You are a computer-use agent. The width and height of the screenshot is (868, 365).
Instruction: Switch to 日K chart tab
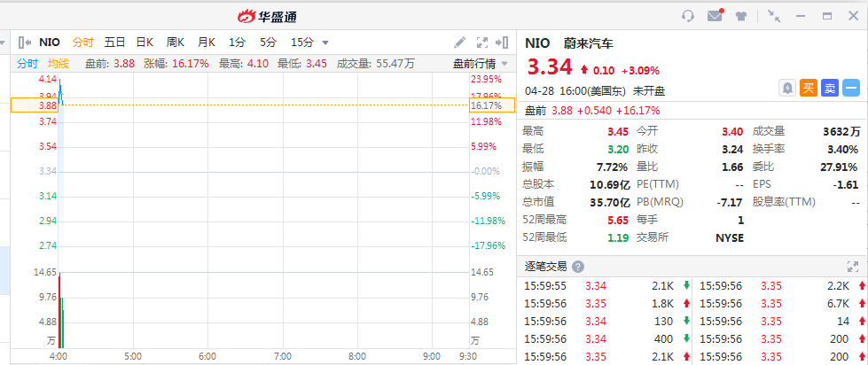click(145, 43)
